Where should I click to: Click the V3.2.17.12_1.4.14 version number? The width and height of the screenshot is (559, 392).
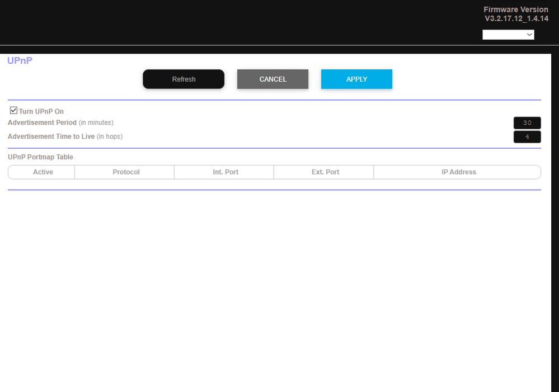pos(516,18)
